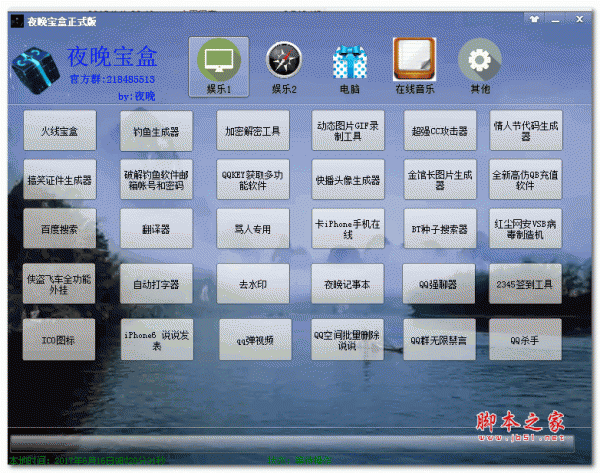Open the ICO图标 tool
The image size is (600, 473).
coord(59,340)
